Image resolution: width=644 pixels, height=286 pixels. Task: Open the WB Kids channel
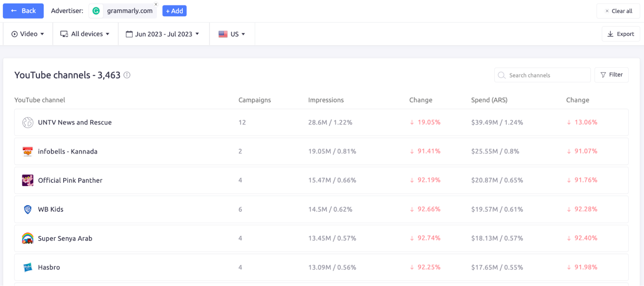pyautogui.click(x=51, y=209)
